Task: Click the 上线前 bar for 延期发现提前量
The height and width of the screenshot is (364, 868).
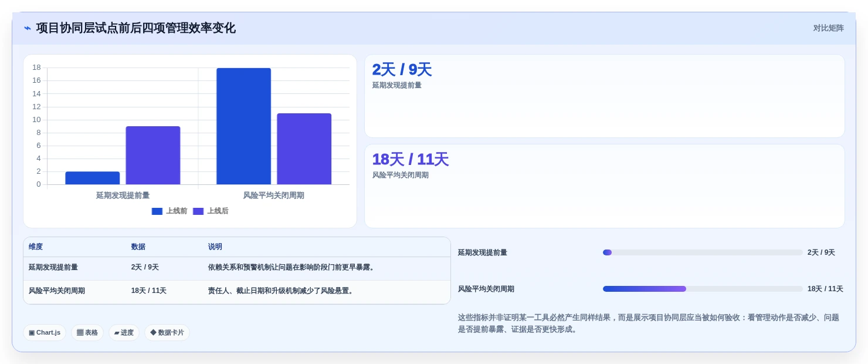Action: [x=93, y=178]
